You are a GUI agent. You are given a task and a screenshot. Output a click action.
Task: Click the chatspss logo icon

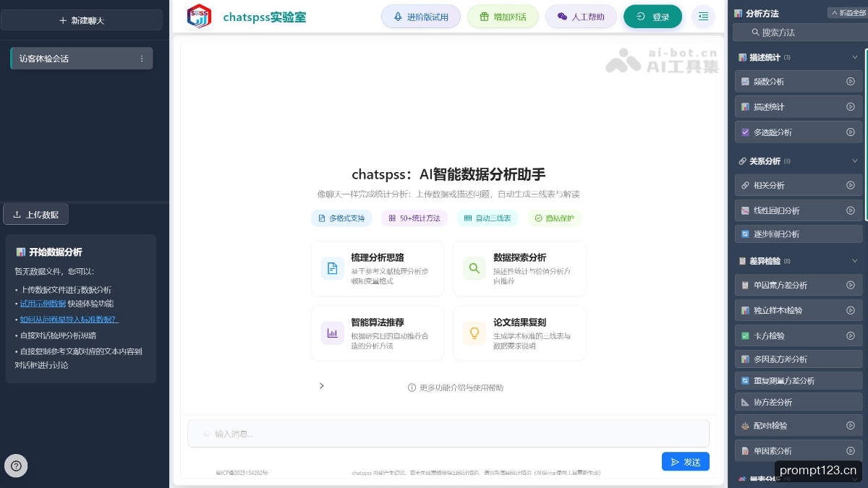click(199, 17)
